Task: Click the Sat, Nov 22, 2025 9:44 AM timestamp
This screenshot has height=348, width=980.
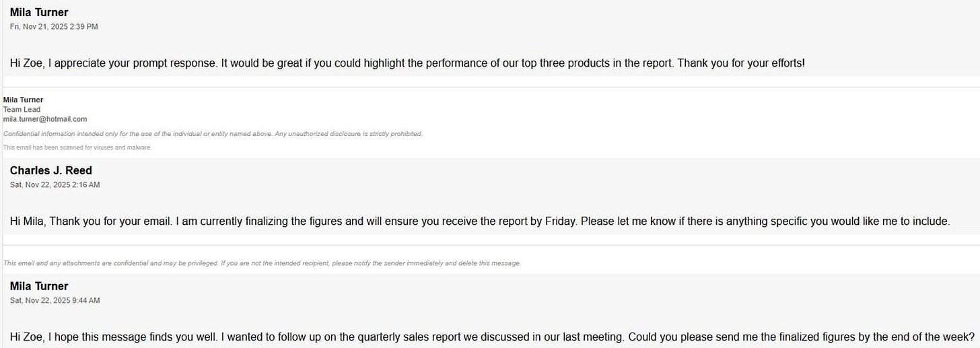Action: tap(55, 300)
